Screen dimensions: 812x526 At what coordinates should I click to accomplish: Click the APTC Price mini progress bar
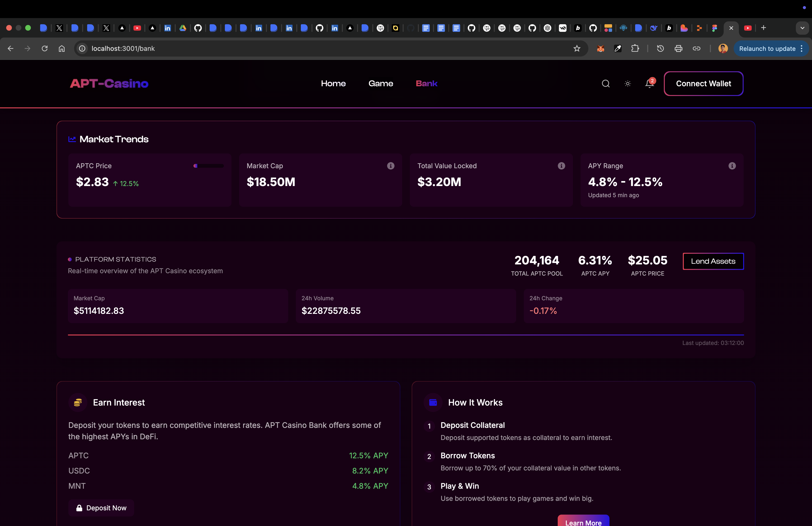click(x=208, y=166)
